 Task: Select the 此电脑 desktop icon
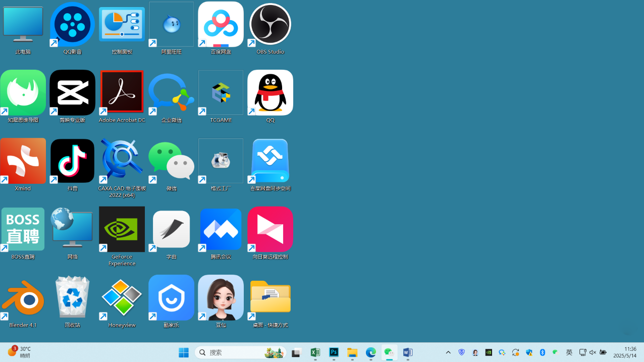(x=23, y=28)
